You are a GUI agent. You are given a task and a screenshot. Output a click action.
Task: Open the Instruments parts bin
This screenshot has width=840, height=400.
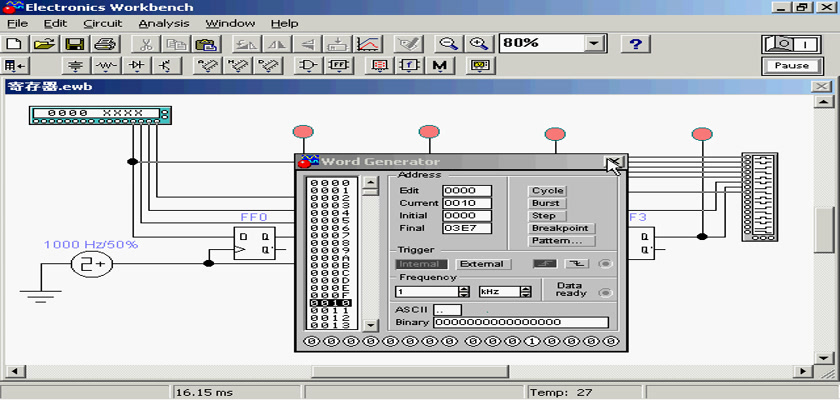pos(482,66)
